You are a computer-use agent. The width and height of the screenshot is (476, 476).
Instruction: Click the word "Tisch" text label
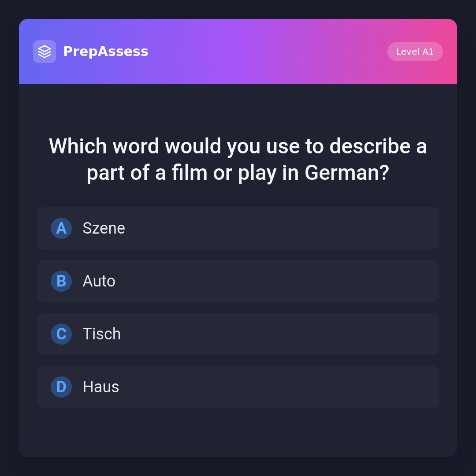(101, 334)
